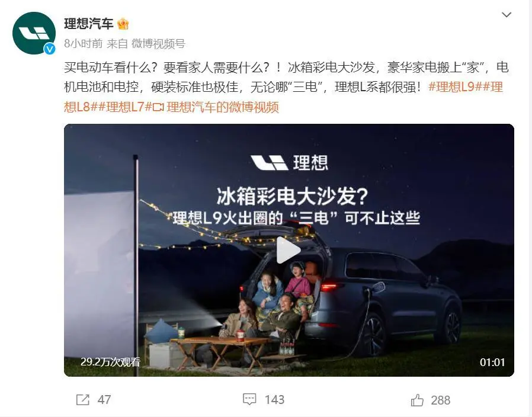Open the 微博视频号 source link
This screenshot has width=532, height=417.
[158, 43]
